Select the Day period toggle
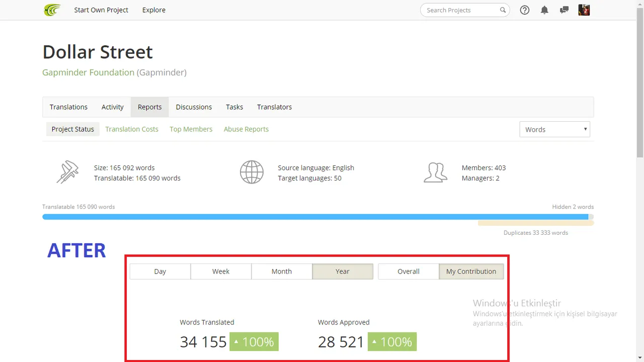644x362 pixels. click(x=160, y=271)
